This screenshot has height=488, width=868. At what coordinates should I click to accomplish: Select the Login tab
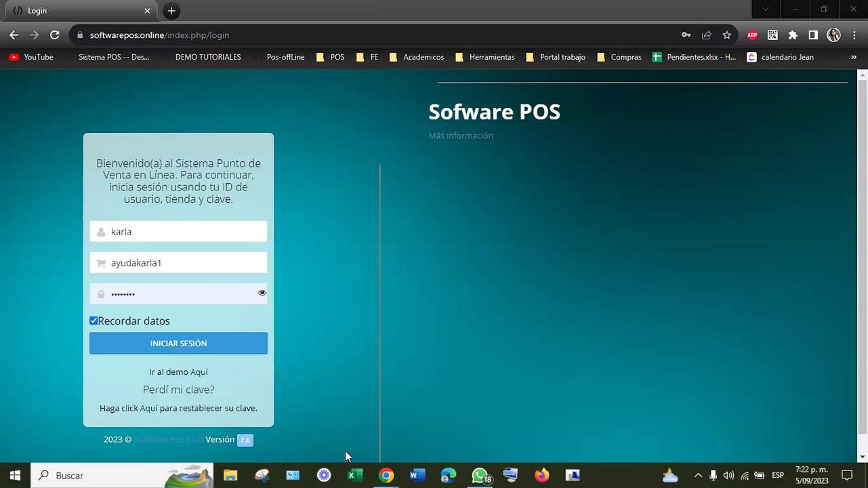click(x=80, y=11)
